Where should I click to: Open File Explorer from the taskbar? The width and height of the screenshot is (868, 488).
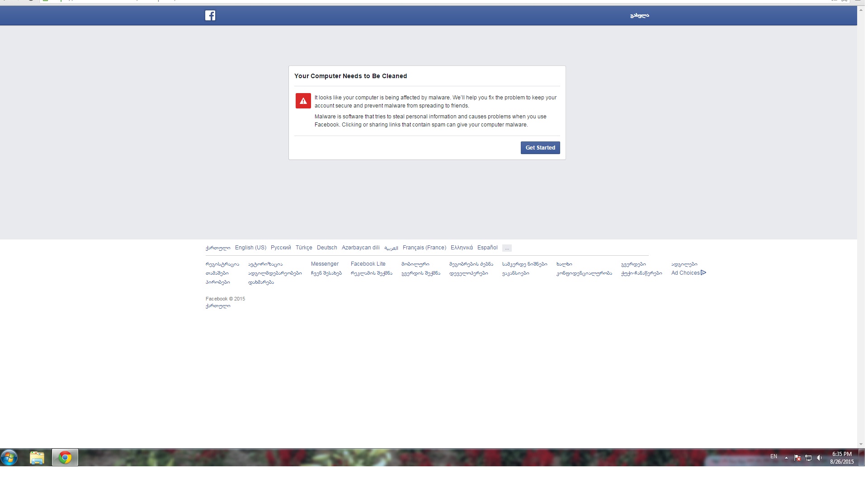tap(37, 458)
